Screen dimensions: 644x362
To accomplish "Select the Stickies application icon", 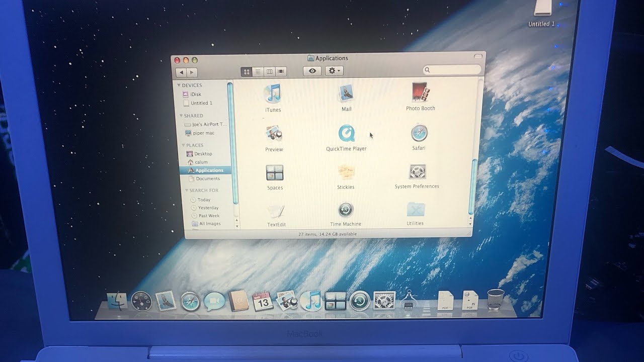I will click(x=346, y=172).
